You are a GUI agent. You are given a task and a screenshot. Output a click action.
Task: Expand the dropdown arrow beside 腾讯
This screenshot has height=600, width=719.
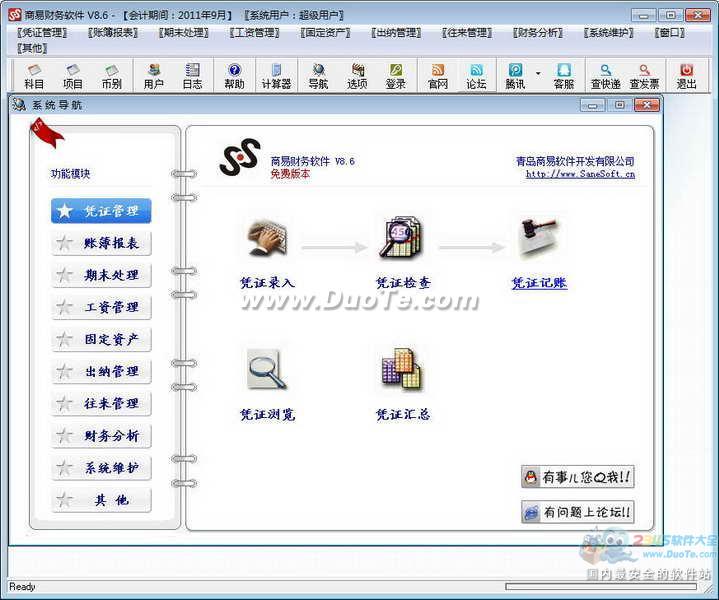point(538,73)
